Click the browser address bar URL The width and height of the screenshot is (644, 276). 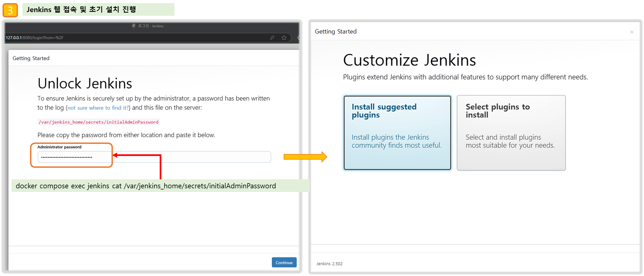(35, 38)
